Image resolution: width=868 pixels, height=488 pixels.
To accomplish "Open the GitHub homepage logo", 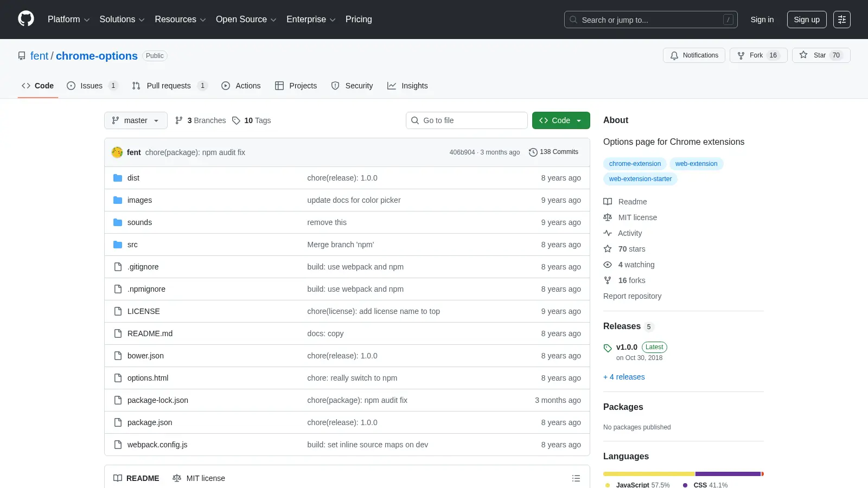I will coord(26,19).
